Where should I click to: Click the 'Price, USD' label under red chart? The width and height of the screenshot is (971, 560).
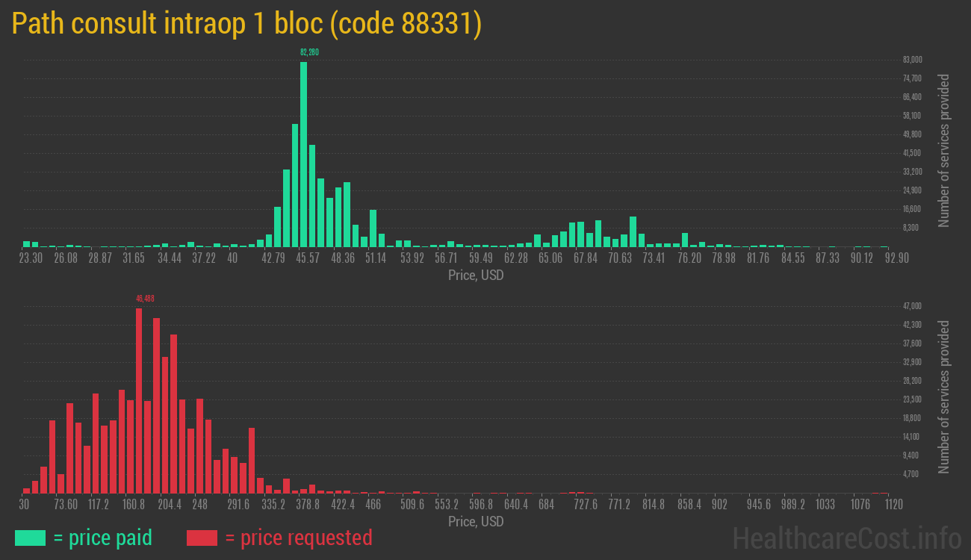point(476,521)
